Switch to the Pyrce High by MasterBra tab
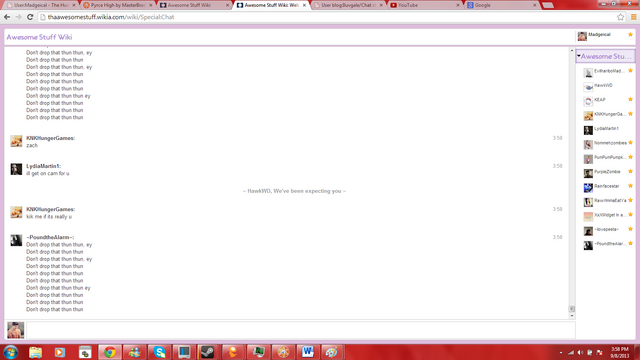Viewport: 640px width, 360px height. click(118, 5)
